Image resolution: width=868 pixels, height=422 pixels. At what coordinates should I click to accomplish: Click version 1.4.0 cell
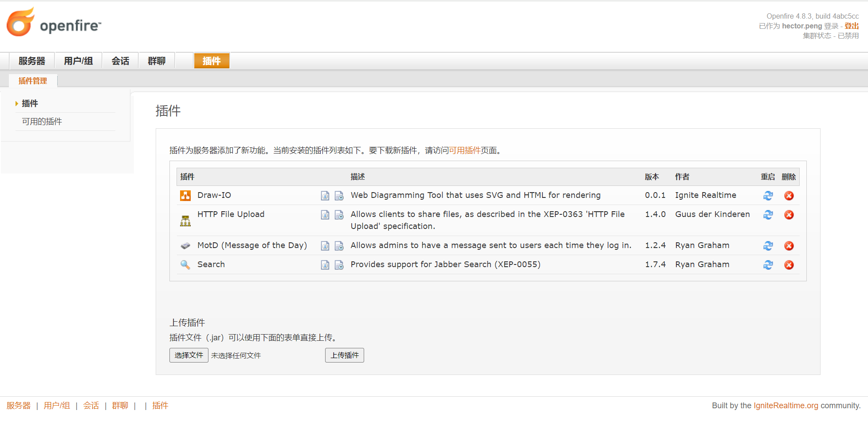click(x=656, y=214)
